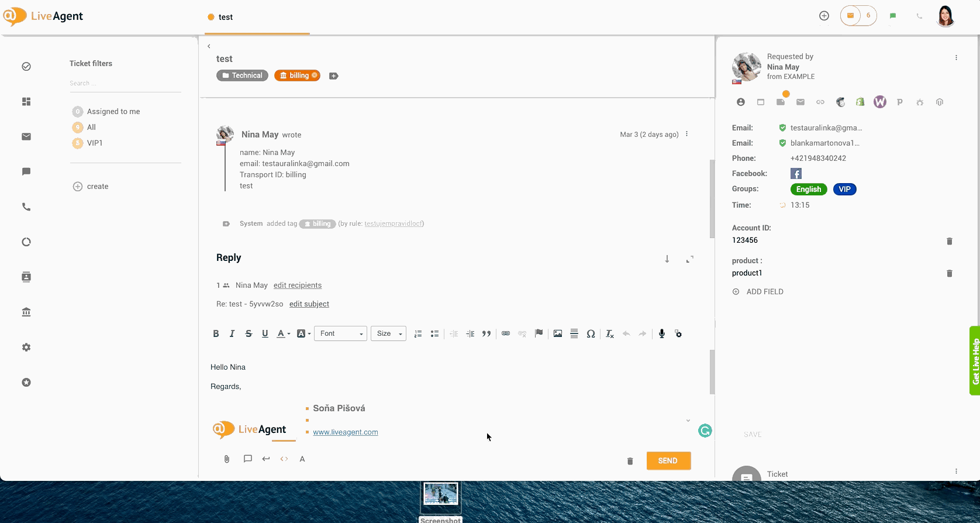Insert image into reply
980x523 pixels.
558,333
